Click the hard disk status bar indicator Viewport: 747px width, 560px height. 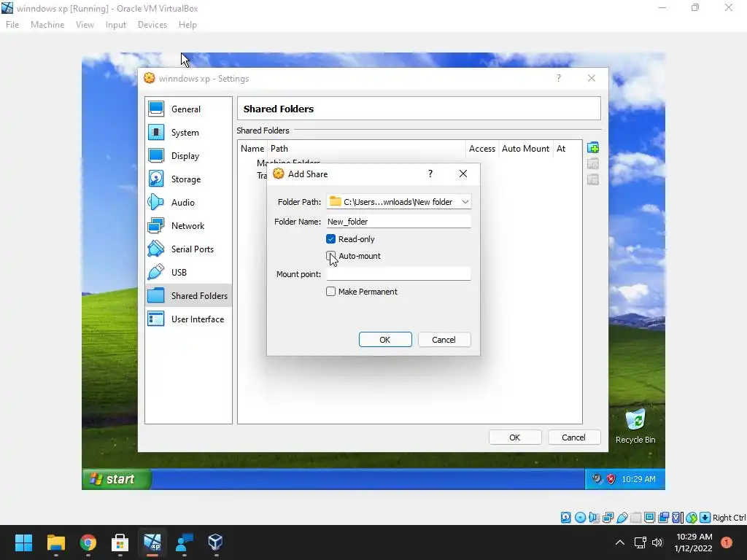click(x=565, y=518)
